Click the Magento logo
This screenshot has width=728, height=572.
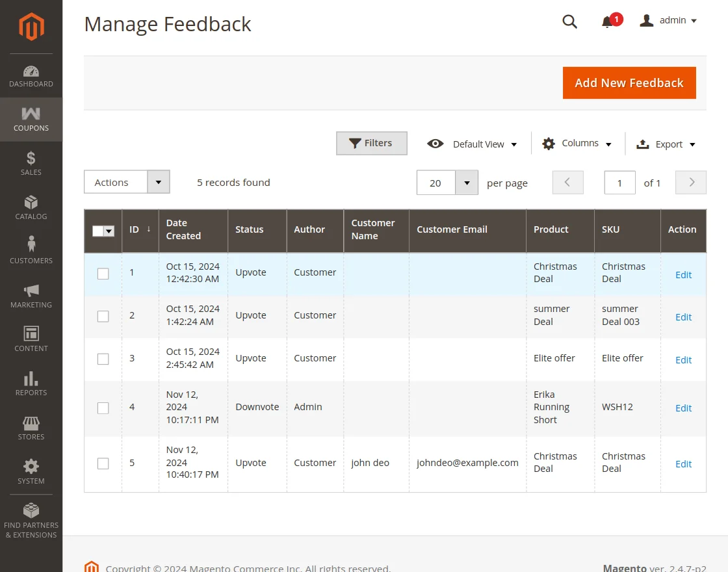(x=31, y=27)
